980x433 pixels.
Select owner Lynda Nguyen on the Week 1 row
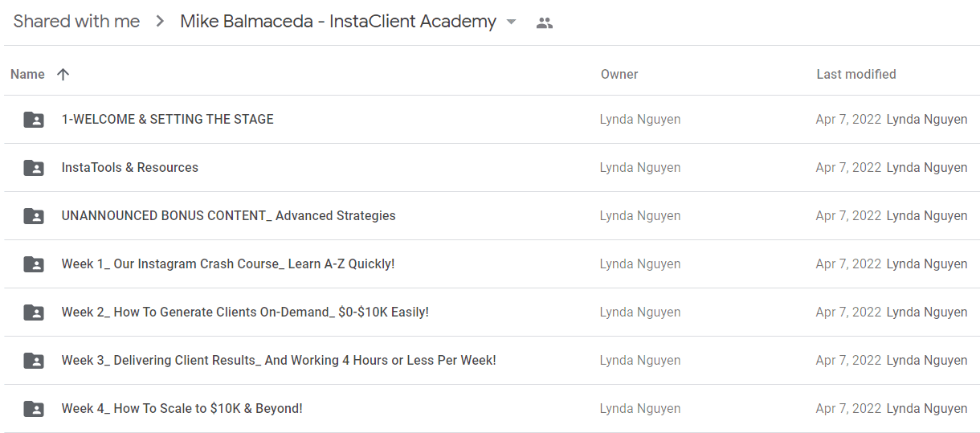click(640, 263)
